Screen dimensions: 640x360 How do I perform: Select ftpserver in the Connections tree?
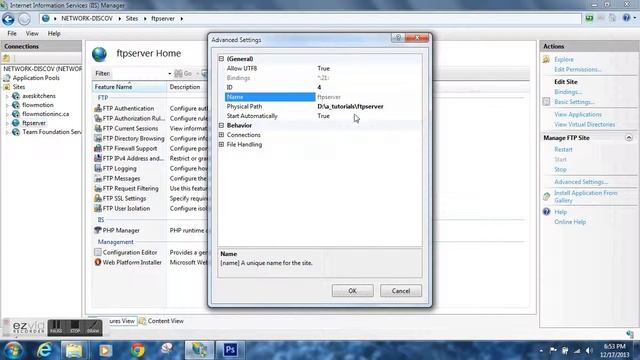34,123
